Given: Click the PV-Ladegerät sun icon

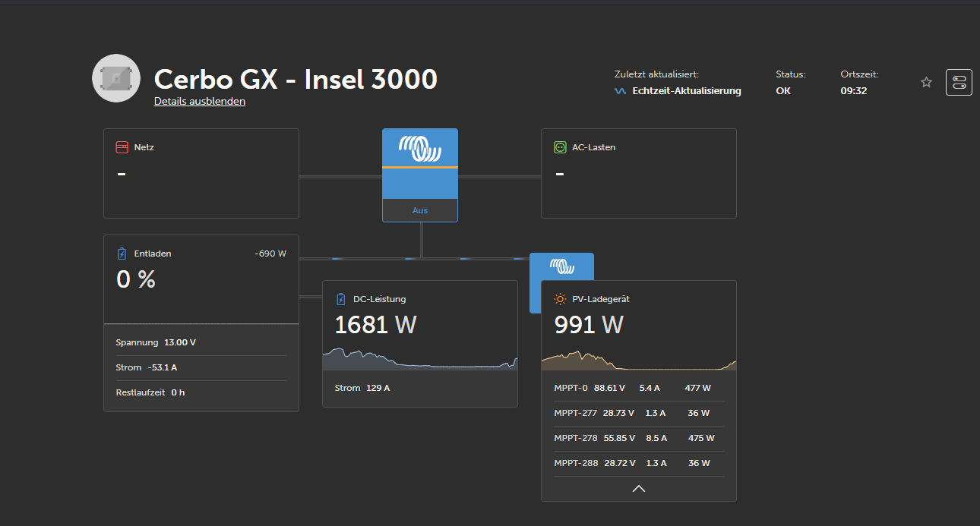Looking at the screenshot, I should point(560,299).
